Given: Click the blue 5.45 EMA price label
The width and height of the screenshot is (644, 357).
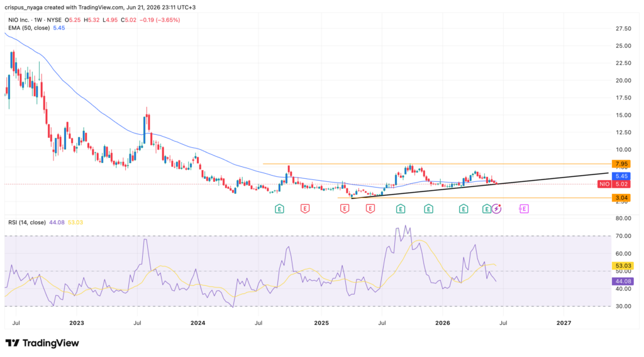Looking at the screenshot, I should (622, 176).
